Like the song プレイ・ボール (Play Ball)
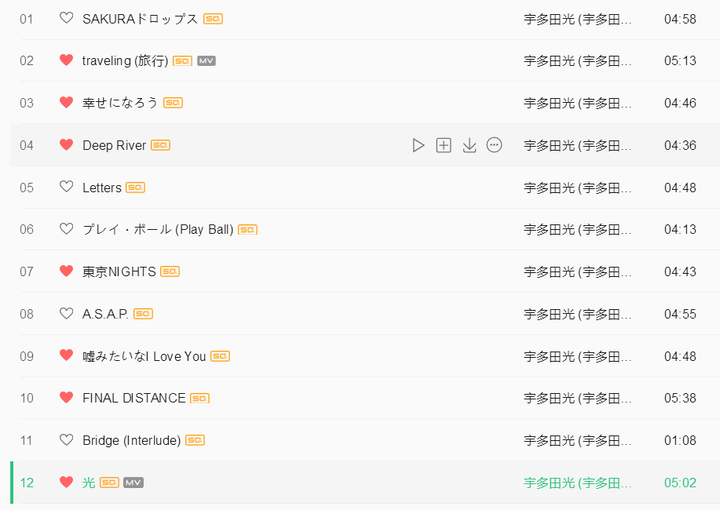The height and width of the screenshot is (510, 720). (67, 229)
